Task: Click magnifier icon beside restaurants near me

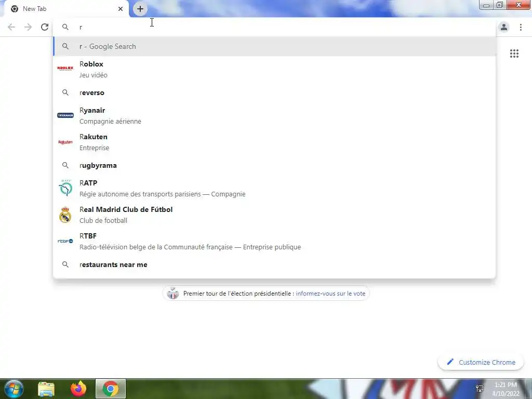Action: [x=65, y=264]
